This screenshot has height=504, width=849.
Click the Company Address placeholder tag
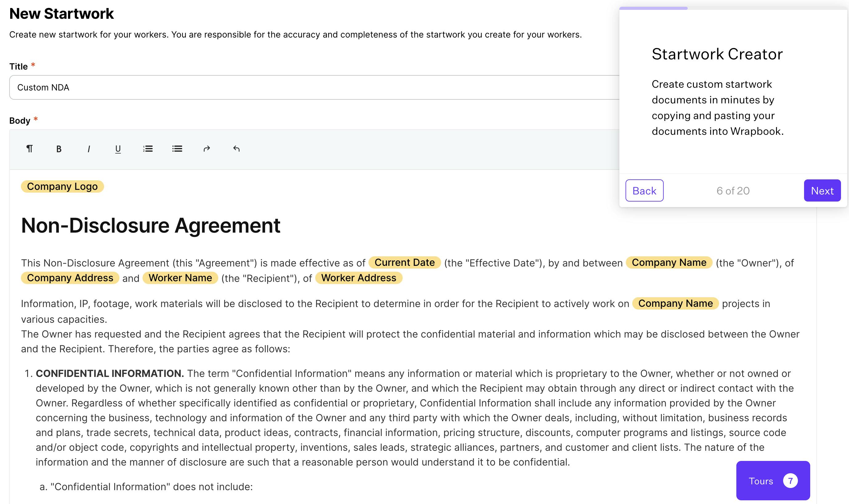click(x=70, y=278)
